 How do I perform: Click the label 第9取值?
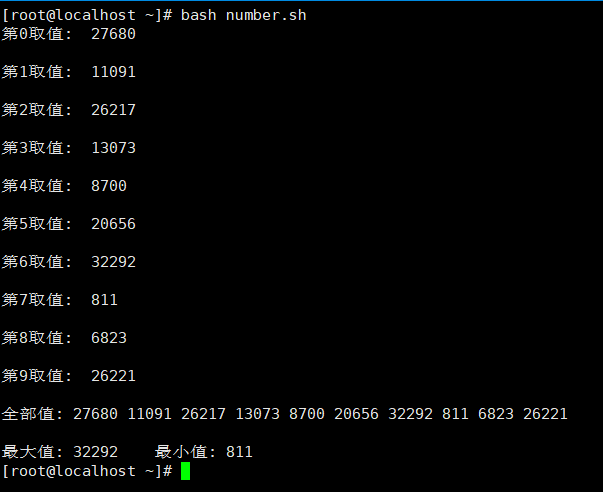click(37, 376)
